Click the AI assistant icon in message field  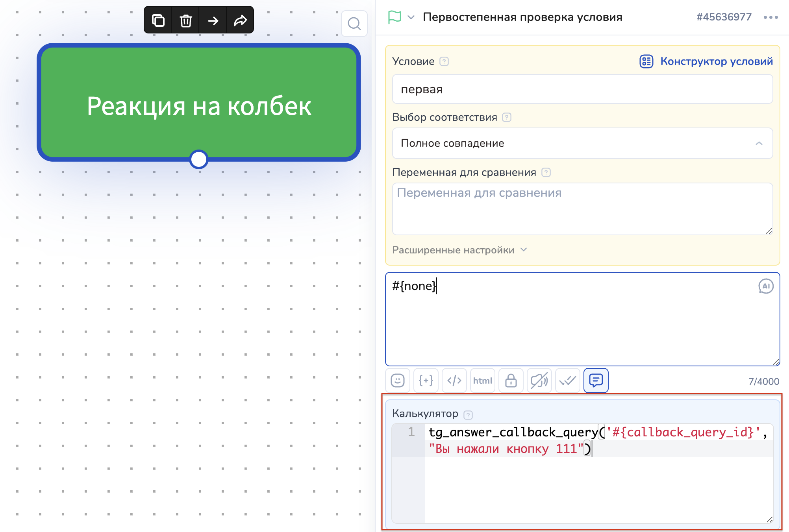(x=765, y=286)
